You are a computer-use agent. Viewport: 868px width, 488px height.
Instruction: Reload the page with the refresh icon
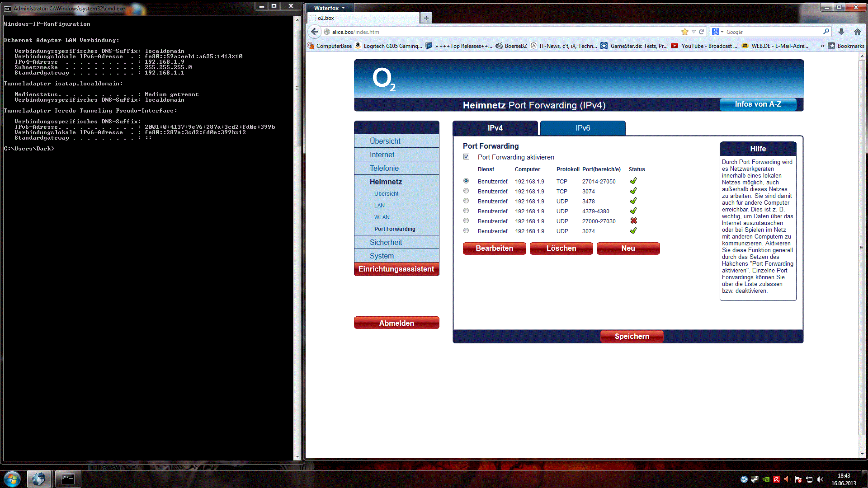click(702, 32)
